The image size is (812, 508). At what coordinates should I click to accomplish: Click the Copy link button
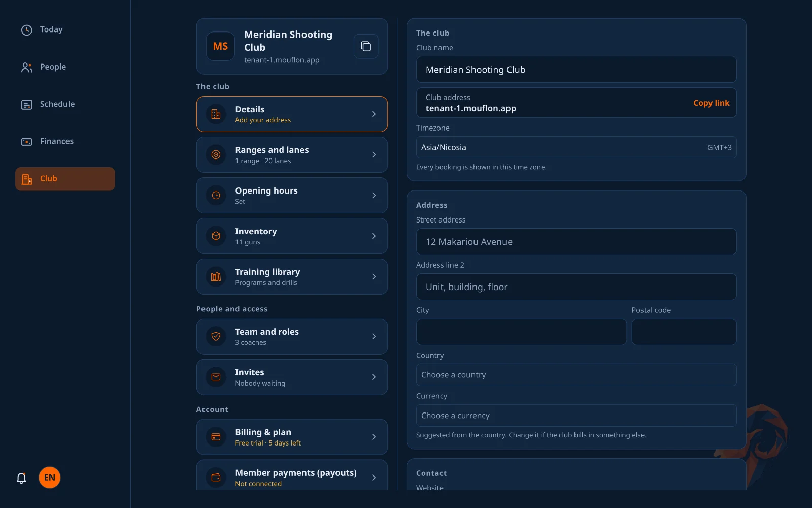711,103
